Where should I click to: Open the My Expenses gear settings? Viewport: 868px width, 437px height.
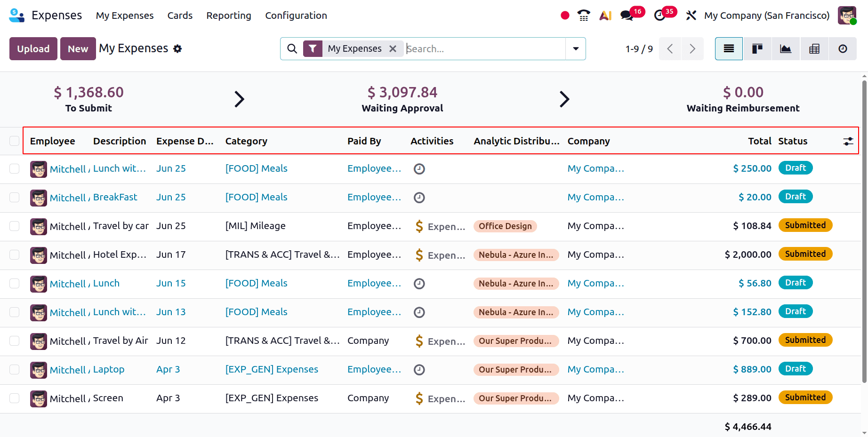click(177, 48)
